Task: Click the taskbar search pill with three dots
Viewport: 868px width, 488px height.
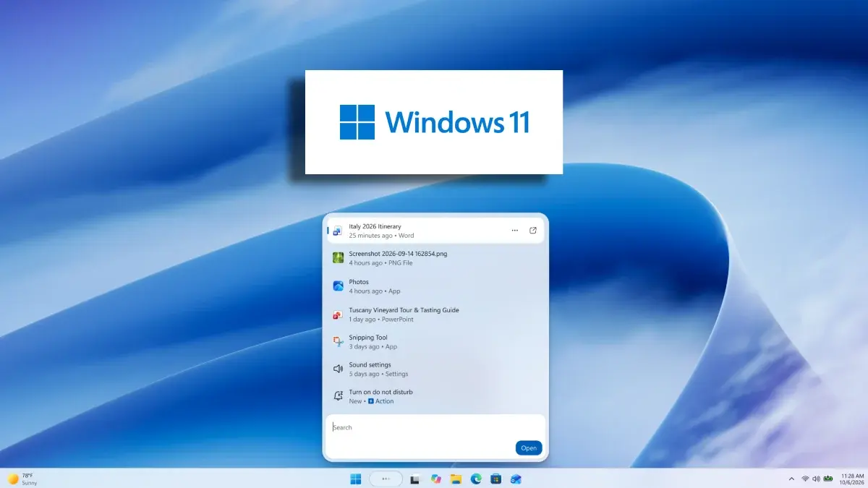Action: click(386, 479)
